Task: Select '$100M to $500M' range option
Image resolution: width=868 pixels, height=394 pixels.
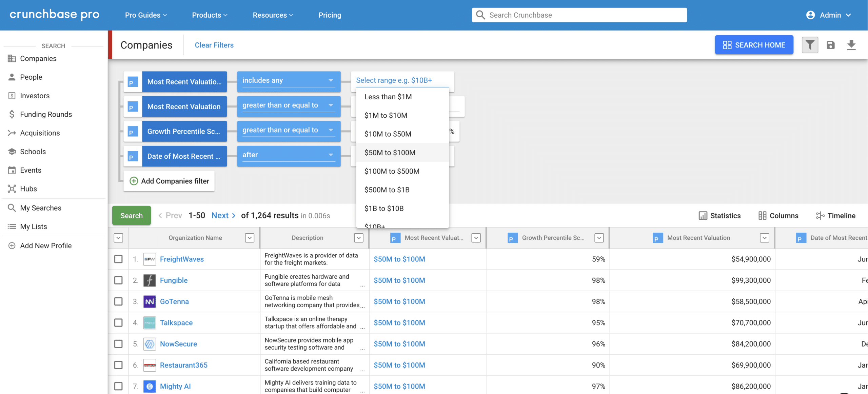Action: [402, 171]
